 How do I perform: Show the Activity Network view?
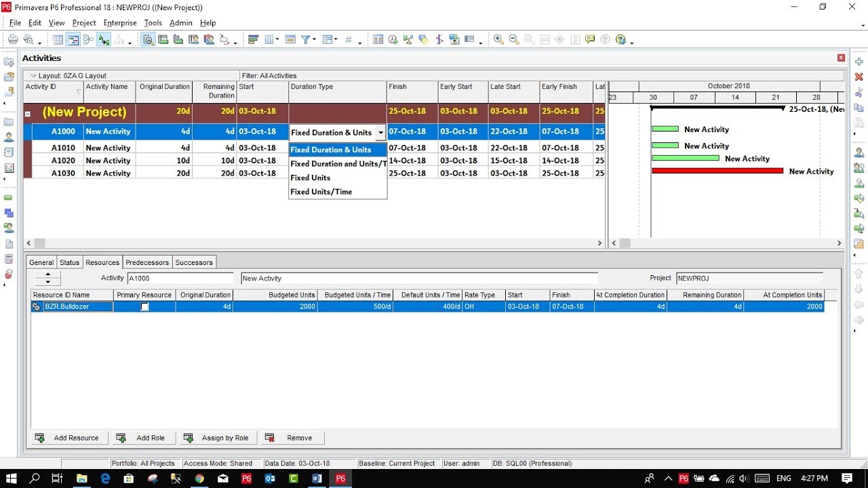coord(88,40)
